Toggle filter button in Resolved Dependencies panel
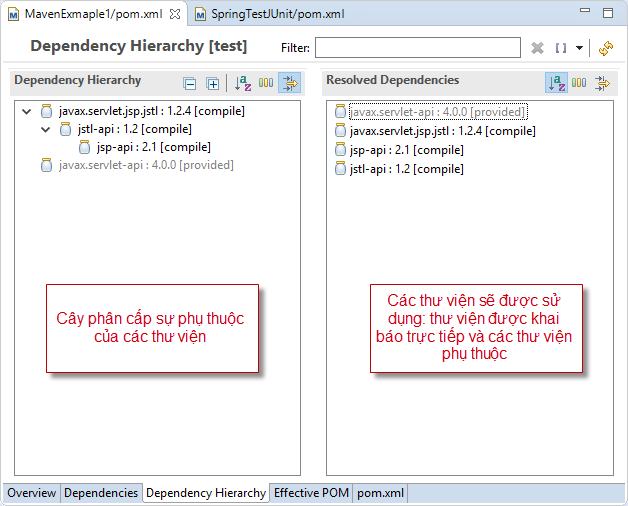Image resolution: width=628 pixels, height=506 pixels. pos(602,83)
